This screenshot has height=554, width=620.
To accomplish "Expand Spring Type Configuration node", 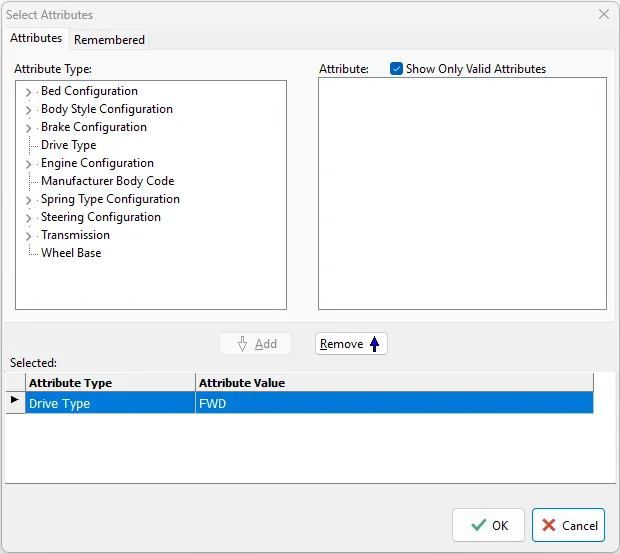I will pos(28,200).
